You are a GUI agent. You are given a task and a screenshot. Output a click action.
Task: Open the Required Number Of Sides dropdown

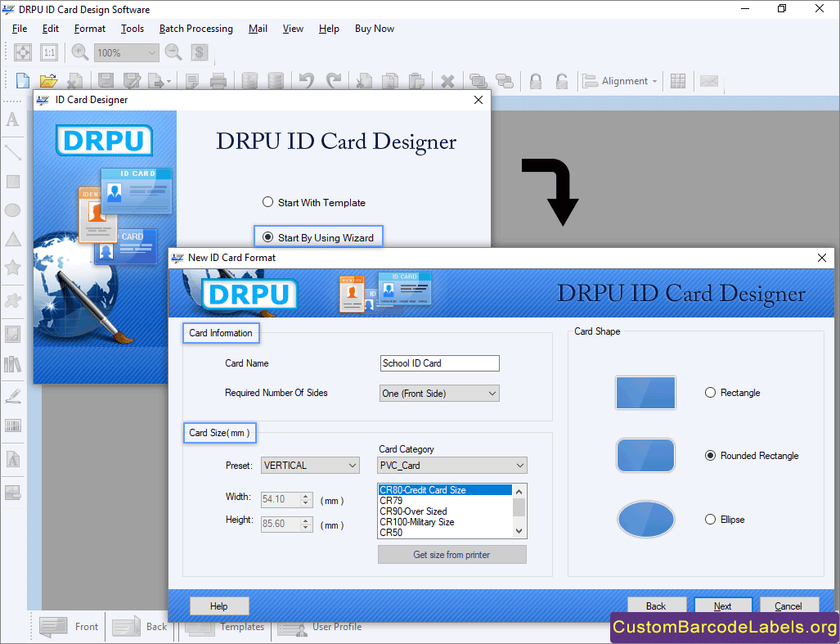(439, 394)
